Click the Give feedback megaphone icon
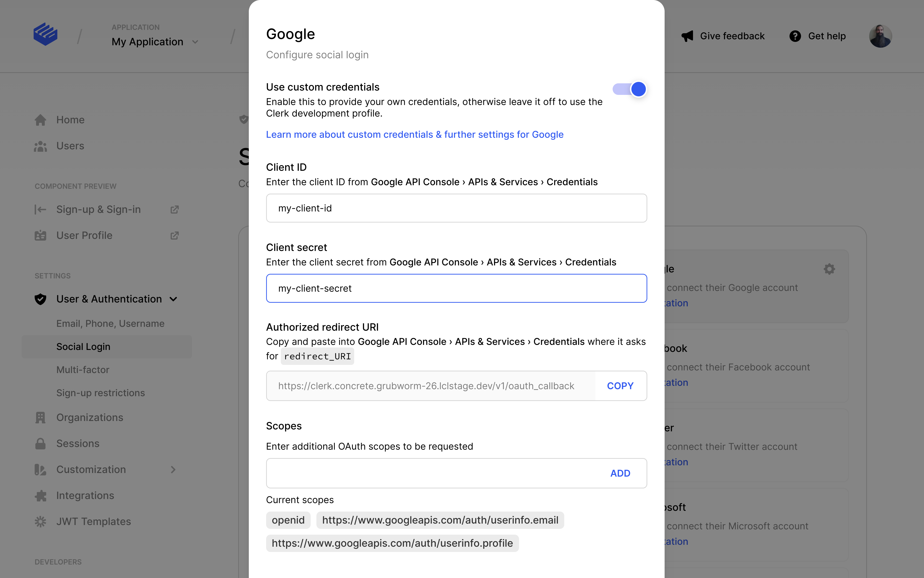 coord(687,36)
